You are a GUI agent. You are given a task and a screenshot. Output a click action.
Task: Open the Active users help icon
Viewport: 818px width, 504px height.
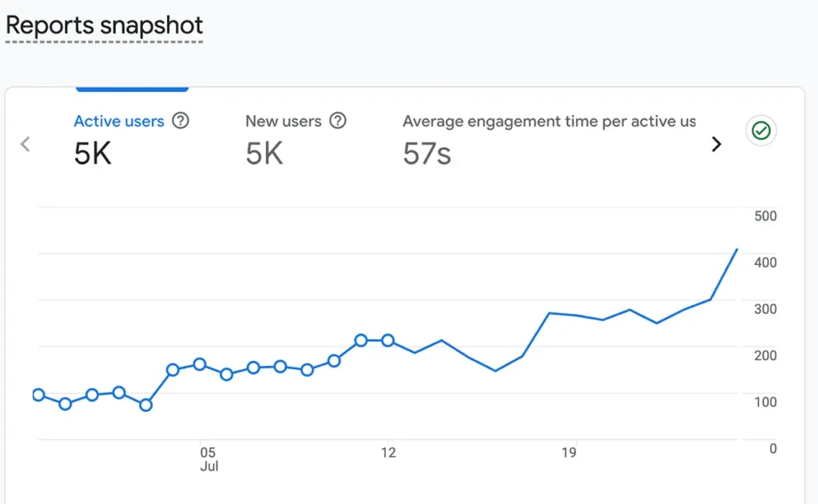[x=181, y=121]
